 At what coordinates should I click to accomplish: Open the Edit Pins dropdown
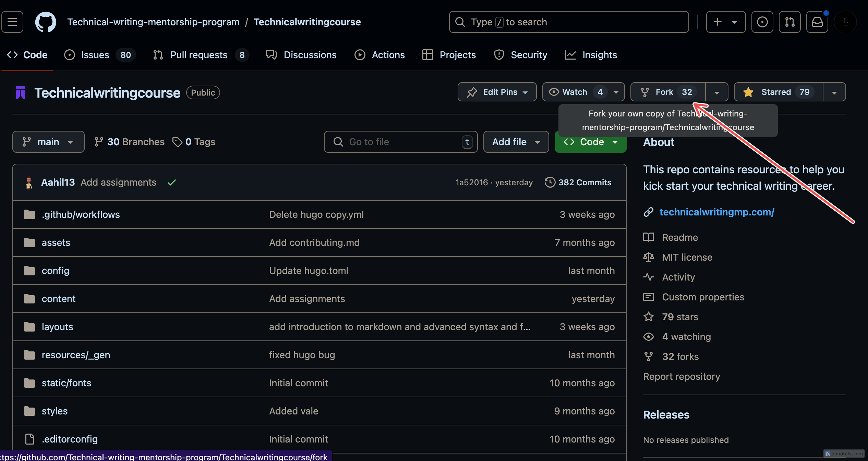coord(497,92)
